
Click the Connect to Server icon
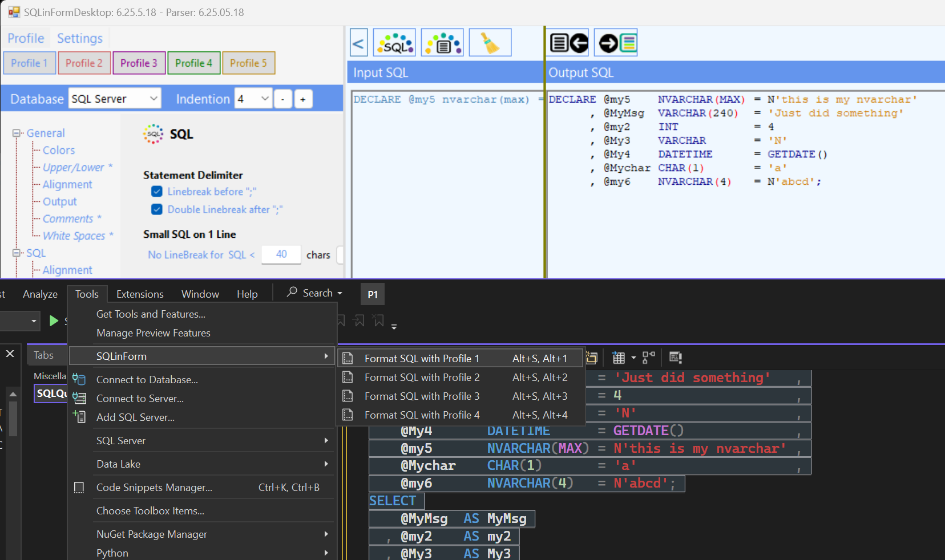79,398
